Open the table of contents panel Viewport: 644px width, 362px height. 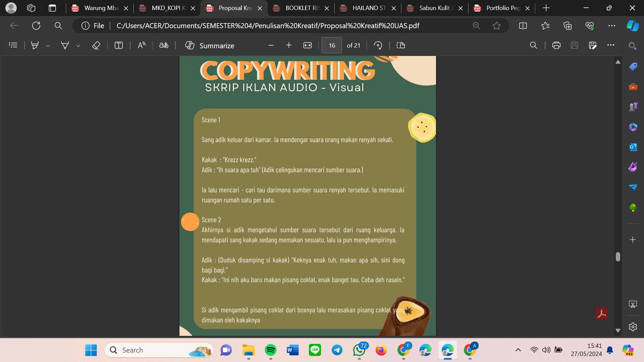[x=13, y=45]
